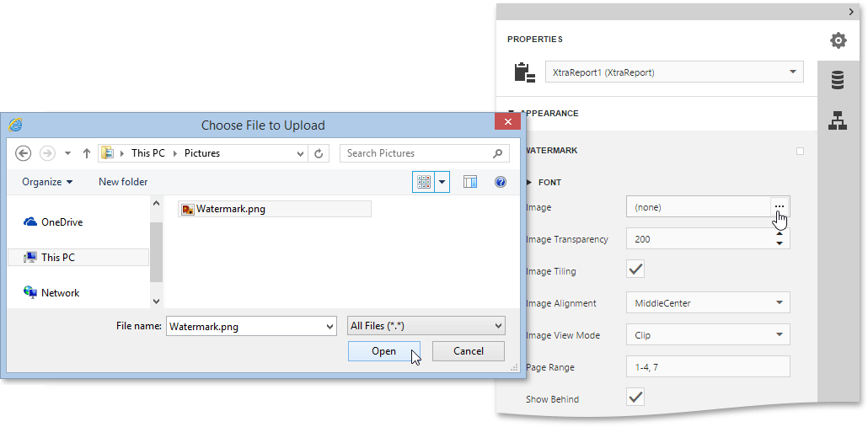The width and height of the screenshot is (868, 427).
Task: Toggle the Show Behind checkbox
Action: (x=635, y=398)
